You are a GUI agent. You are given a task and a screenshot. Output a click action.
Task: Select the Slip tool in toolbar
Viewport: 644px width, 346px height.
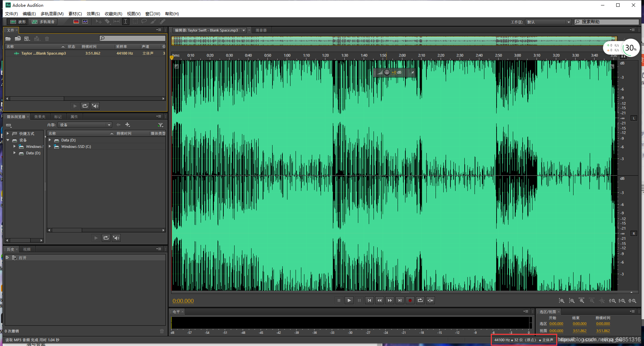pyautogui.click(x=117, y=22)
